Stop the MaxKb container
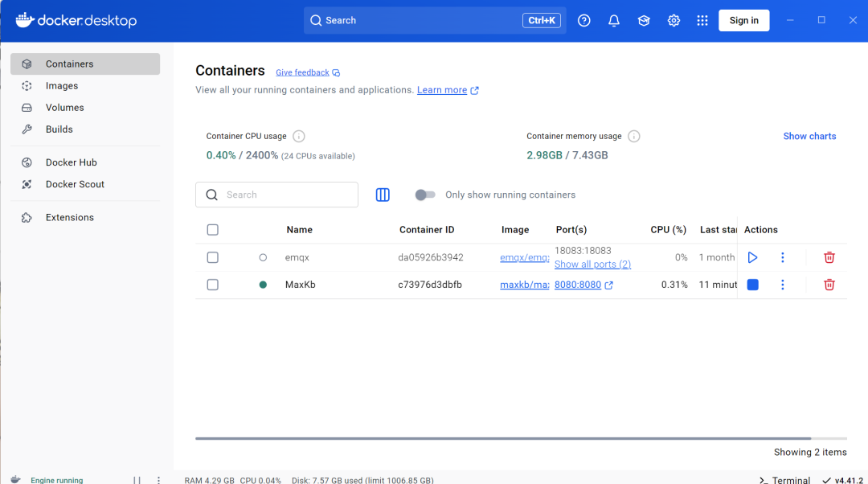Screen dimensions: 868x484 coord(753,285)
